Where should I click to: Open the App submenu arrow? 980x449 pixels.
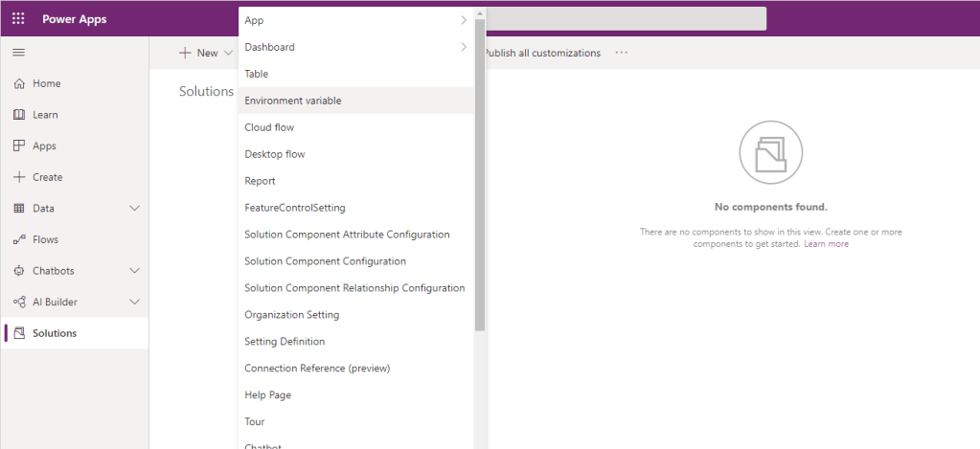(x=464, y=20)
